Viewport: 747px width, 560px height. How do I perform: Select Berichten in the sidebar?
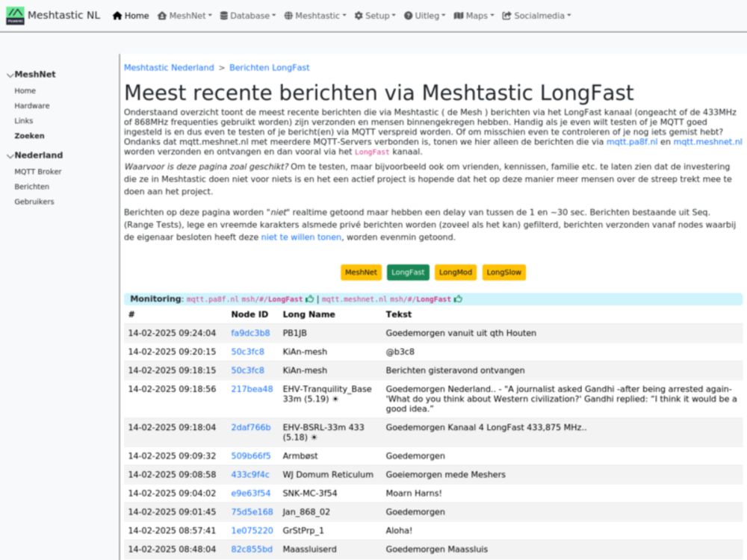click(31, 187)
